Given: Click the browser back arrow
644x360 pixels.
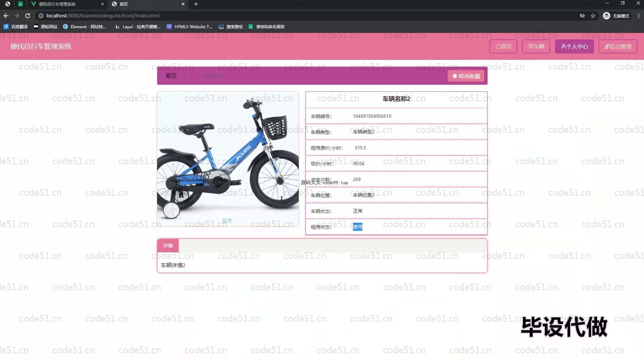Looking at the screenshot, I should (6, 16).
